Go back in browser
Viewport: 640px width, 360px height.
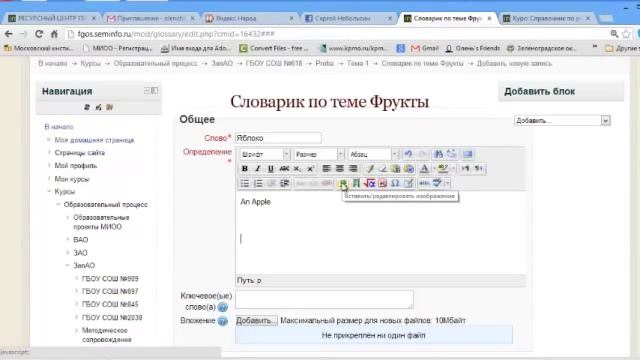click(x=9, y=34)
